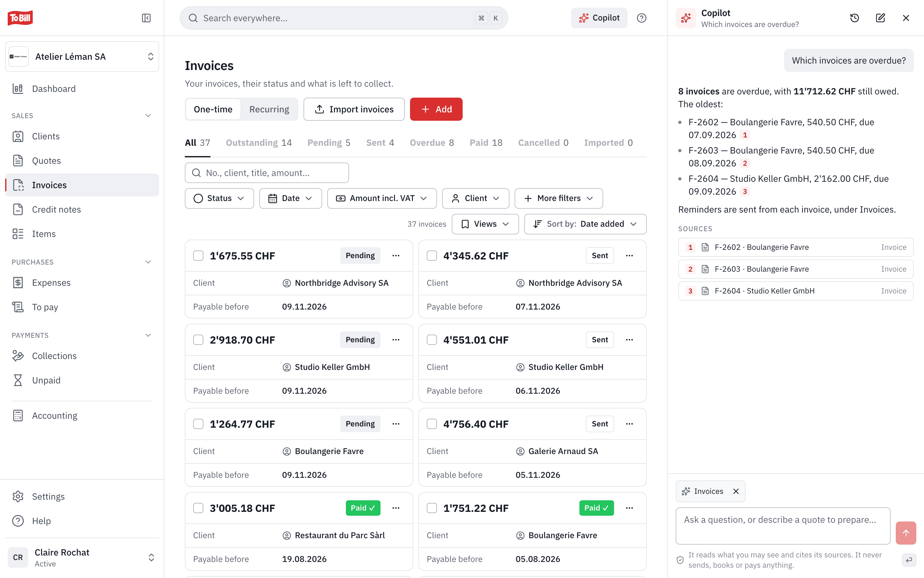Open source F-2604 · Studio Keller GmbH

pos(796,291)
